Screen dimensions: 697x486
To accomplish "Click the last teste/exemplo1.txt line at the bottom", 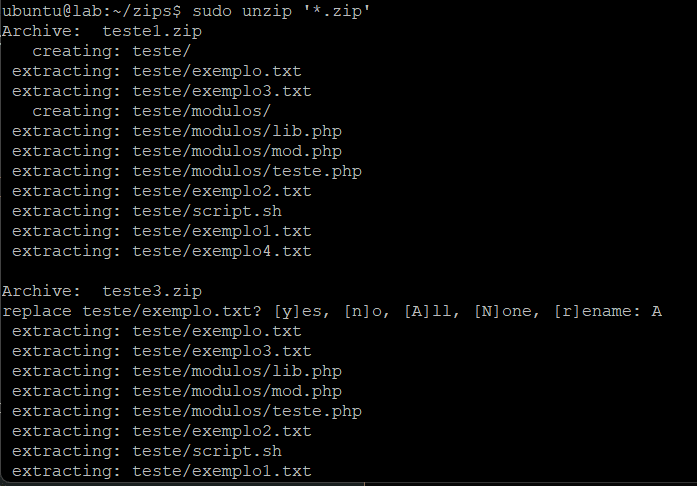I will tap(161, 471).
